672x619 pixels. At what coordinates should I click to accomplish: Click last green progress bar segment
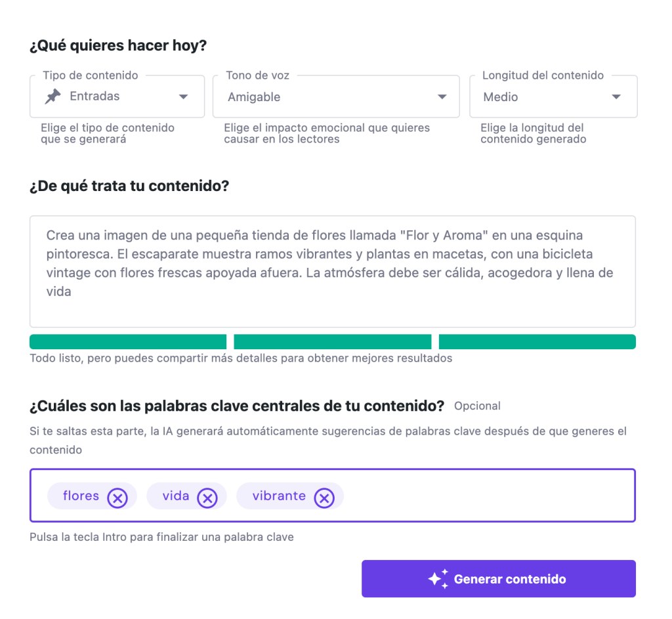pos(537,341)
